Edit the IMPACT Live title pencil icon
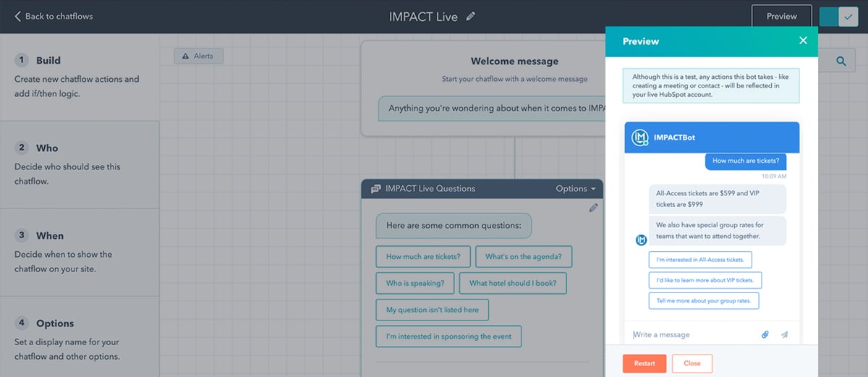Screen dimensions: 868x377 tap(471, 16)
